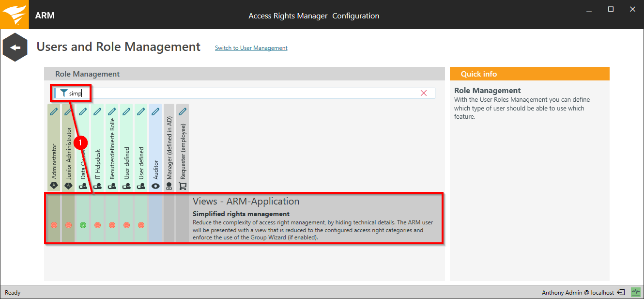The width and height of the screenshot is (644, 299).
Task: Toggle IT Helpdesk's Simplified rights management status
Action: (x=97, y=225)
